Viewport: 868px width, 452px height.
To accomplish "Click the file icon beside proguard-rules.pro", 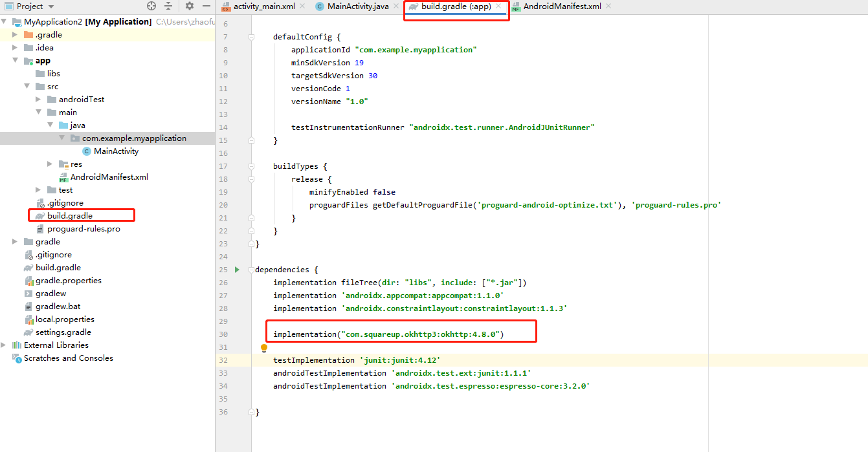I will pyautogui.click(x=40, y=229).
